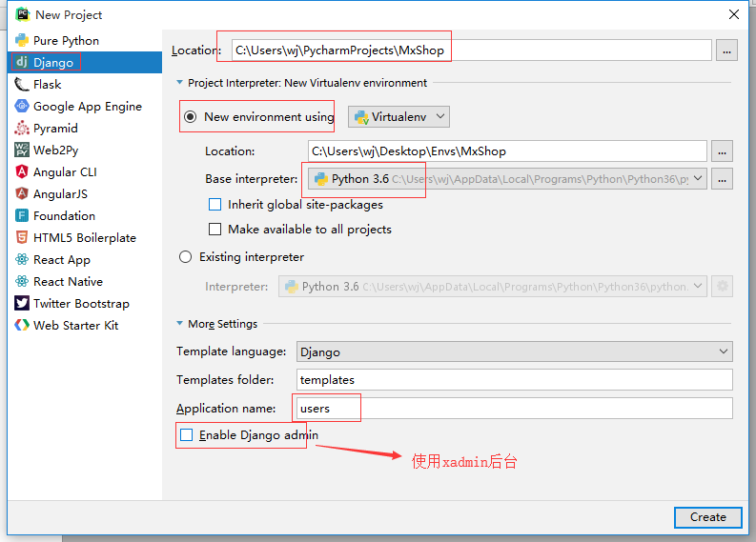Select the HTML5 Boilerplate project type
The width and height of the screenshot is (756, 542).
85,237
